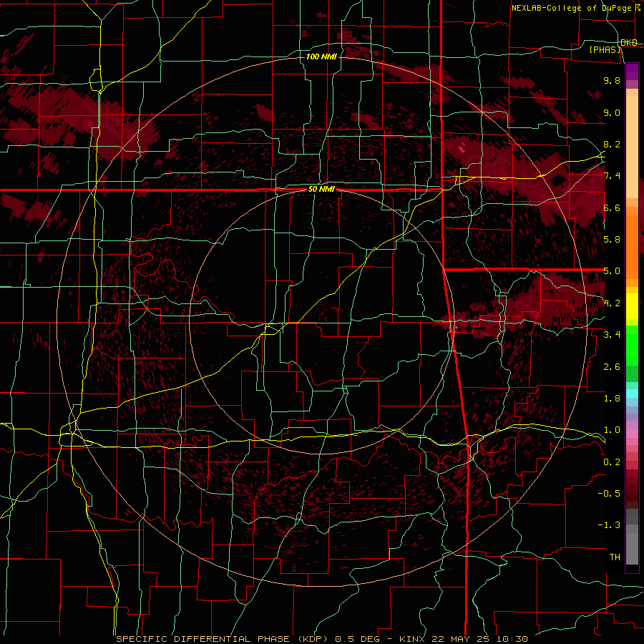Click the "3.4" scale value
The height and width of the screenshot is (644, 644).
[612, 335]
